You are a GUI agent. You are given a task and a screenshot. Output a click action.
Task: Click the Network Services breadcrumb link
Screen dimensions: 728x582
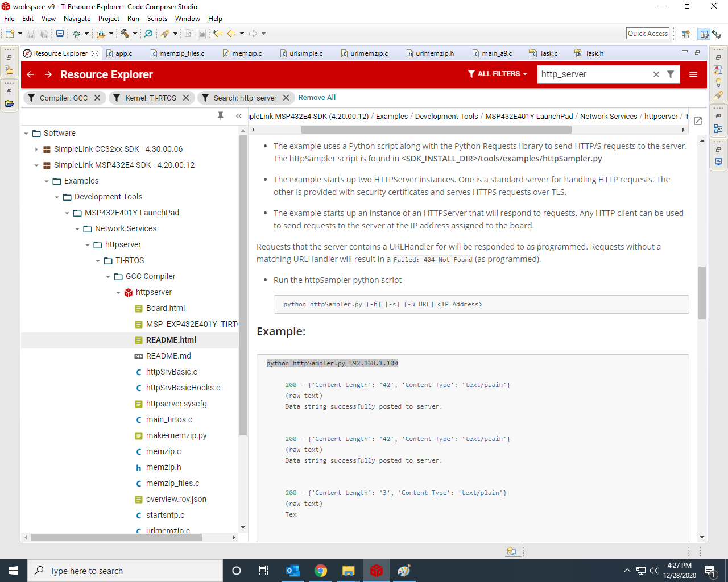[x=609, y=116]
